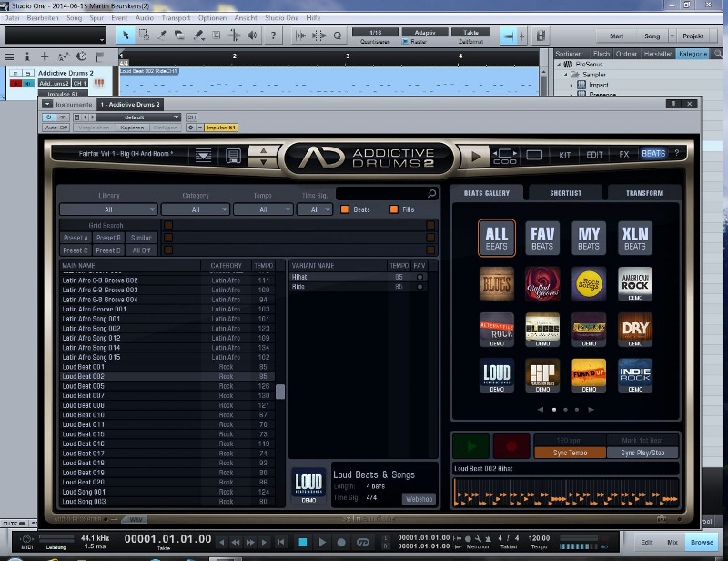Switch to the FX page
The height and width of the screenshot is (561, 728).
pyautogui.click(x=624, y=154)
